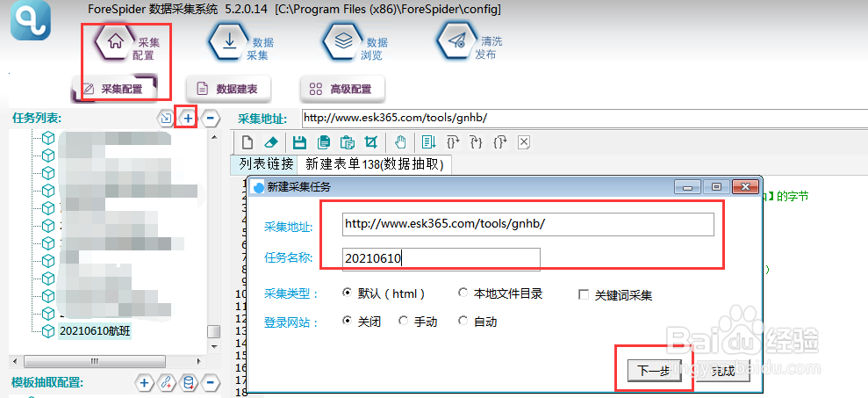Enable 关键词采集 checkbox
The height and width of the screenshot is (398, 868).
(x=583, y=295)
